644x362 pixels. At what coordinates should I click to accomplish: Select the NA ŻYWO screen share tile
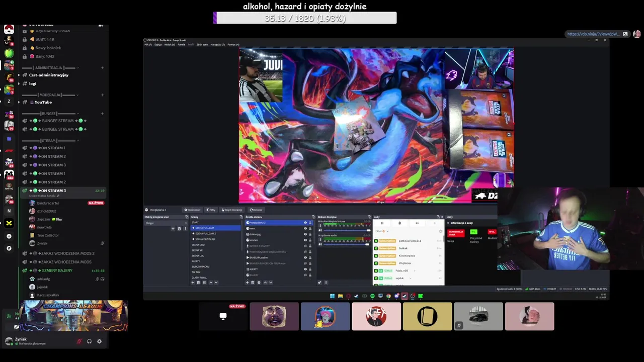[x=223, y=316]
